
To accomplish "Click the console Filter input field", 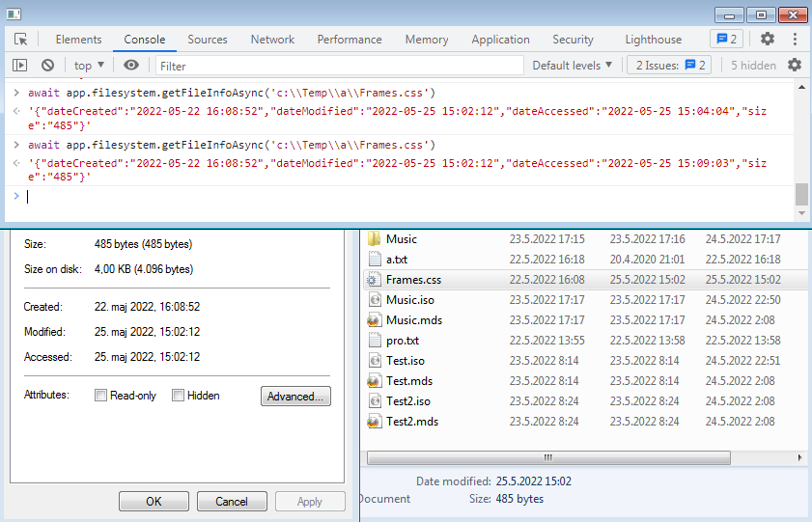I will (x=338, y=66).
